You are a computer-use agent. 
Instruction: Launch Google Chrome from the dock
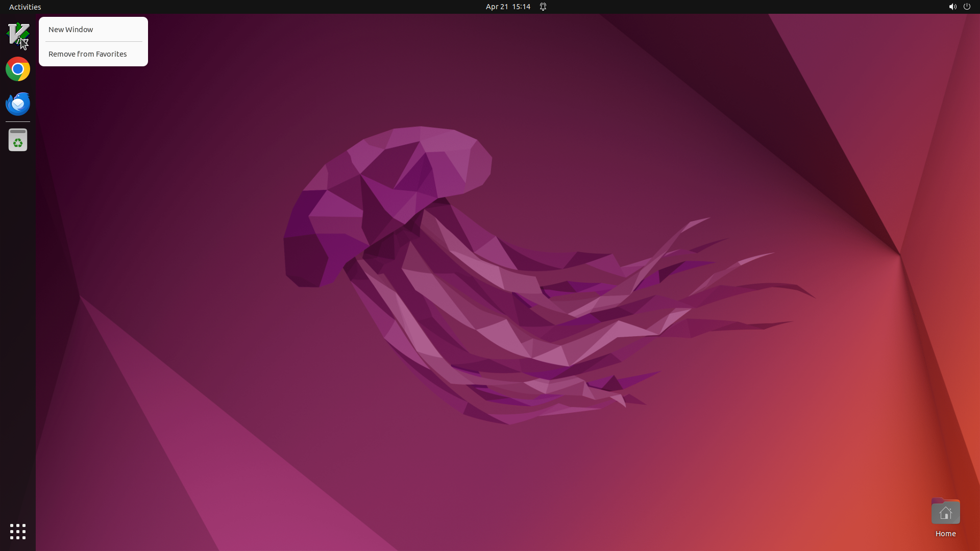tap(18, 69)
